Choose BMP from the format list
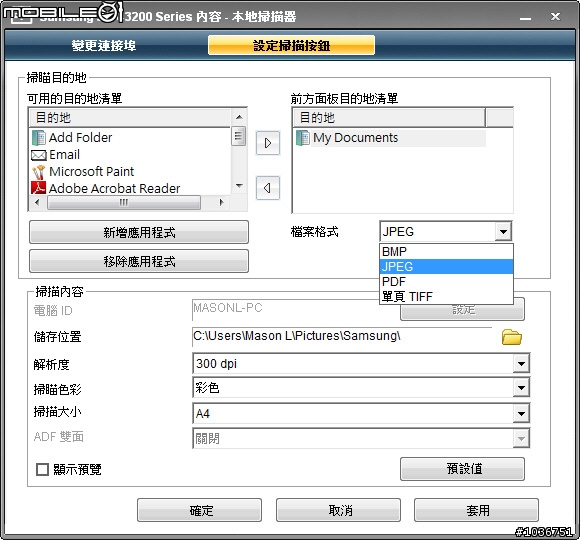 (446, 252)
